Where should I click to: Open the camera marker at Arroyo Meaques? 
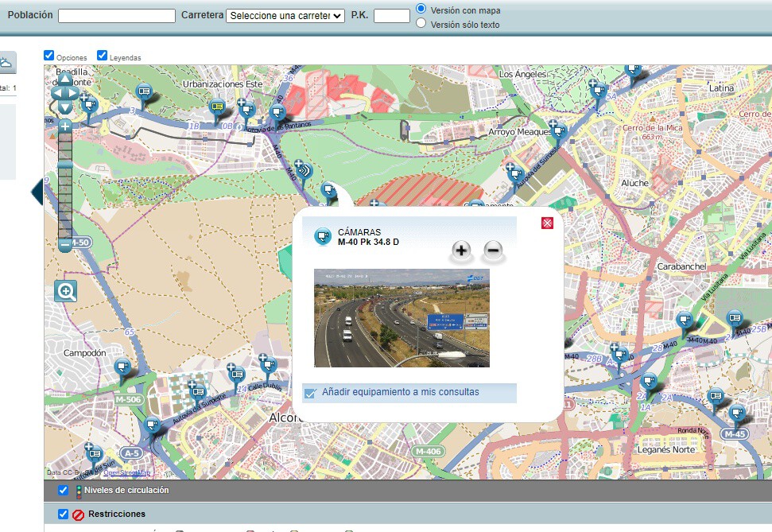point(559,133)
